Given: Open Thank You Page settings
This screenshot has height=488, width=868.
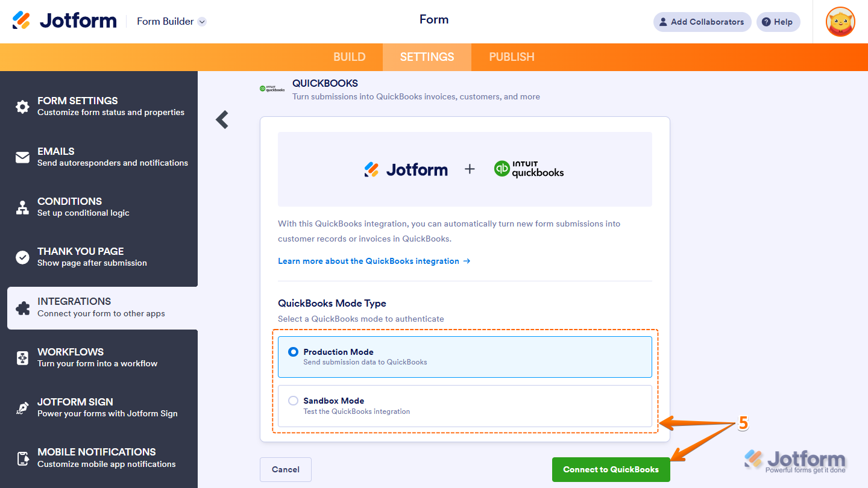Looking at the screenshot, I should [x=99, y=257].
